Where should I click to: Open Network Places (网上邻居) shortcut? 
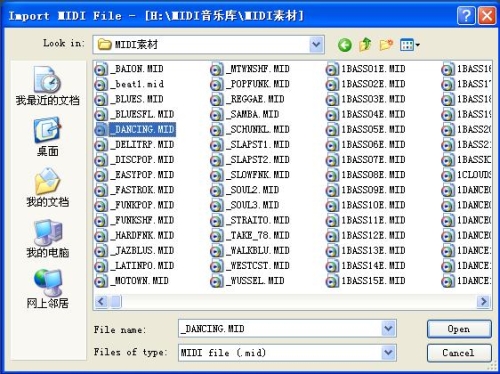coord(47,289)
